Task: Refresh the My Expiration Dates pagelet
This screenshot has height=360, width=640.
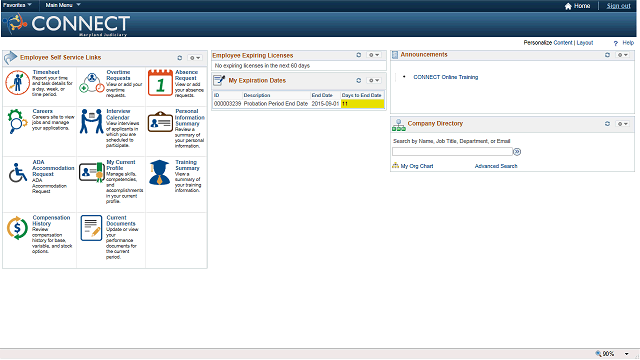Action: coord(359,80)
